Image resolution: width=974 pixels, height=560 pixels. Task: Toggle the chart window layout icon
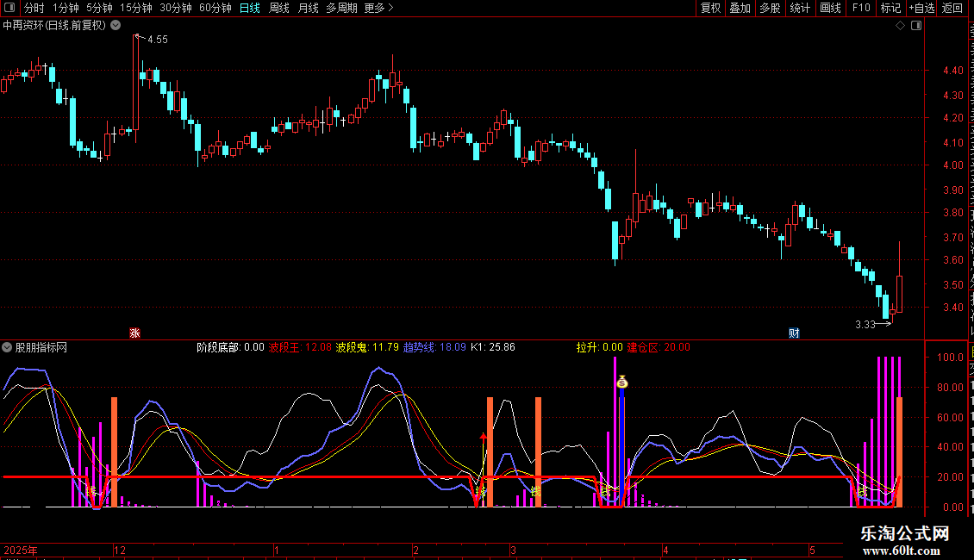(x=916, y=26)
